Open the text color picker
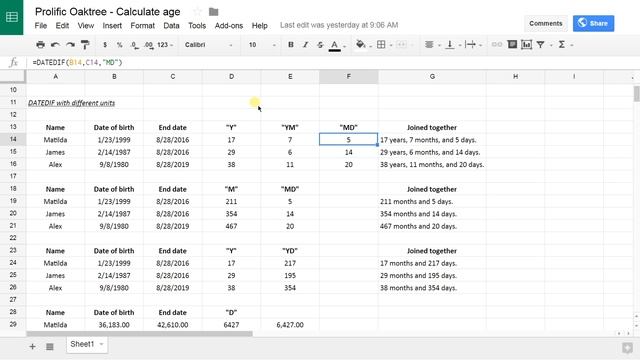The width and height of the screenshot is (640, 360). pyautogui.click(x=335, y=45)
